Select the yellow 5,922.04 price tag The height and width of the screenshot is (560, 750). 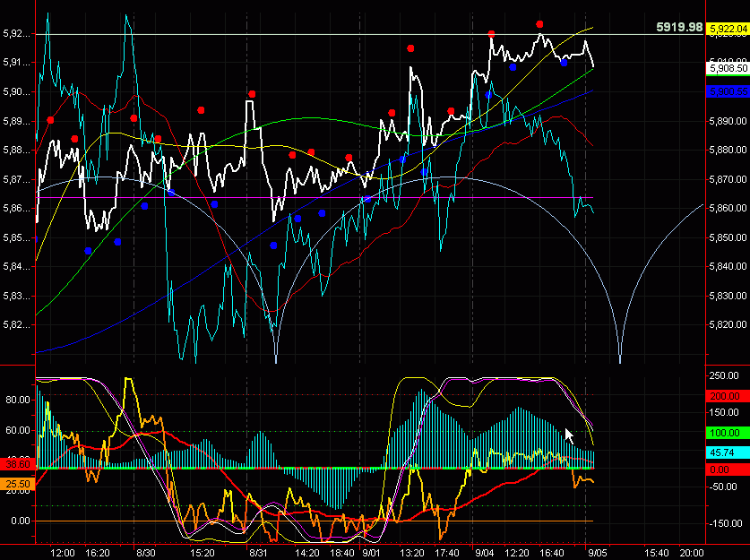coord(728,30)
